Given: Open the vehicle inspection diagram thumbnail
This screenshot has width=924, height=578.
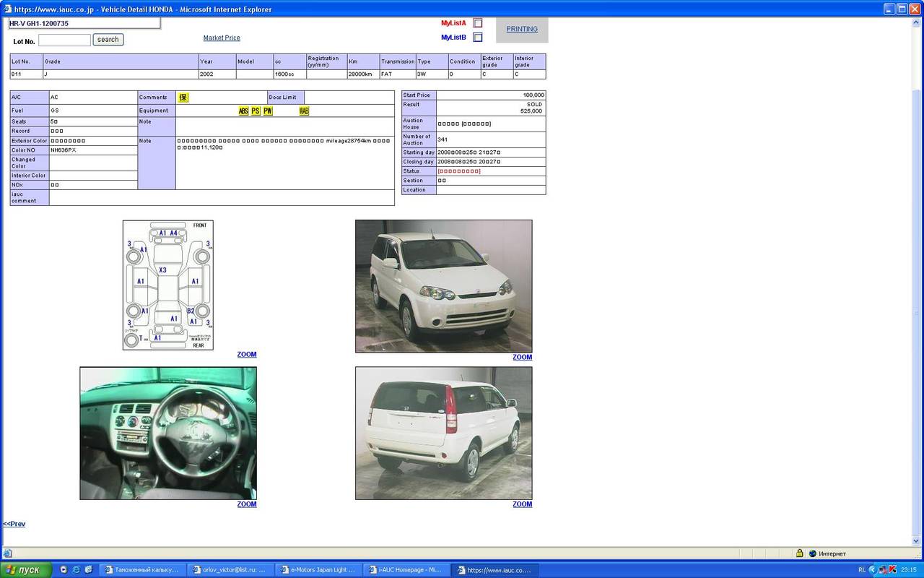Looking at the screenshot, I should pos(168,285).
